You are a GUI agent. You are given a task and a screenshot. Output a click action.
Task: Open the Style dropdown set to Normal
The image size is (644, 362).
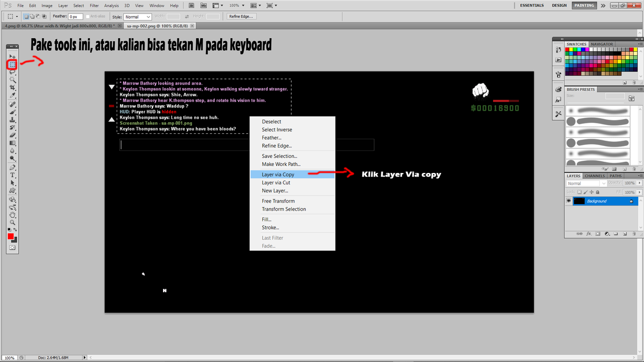138,17
